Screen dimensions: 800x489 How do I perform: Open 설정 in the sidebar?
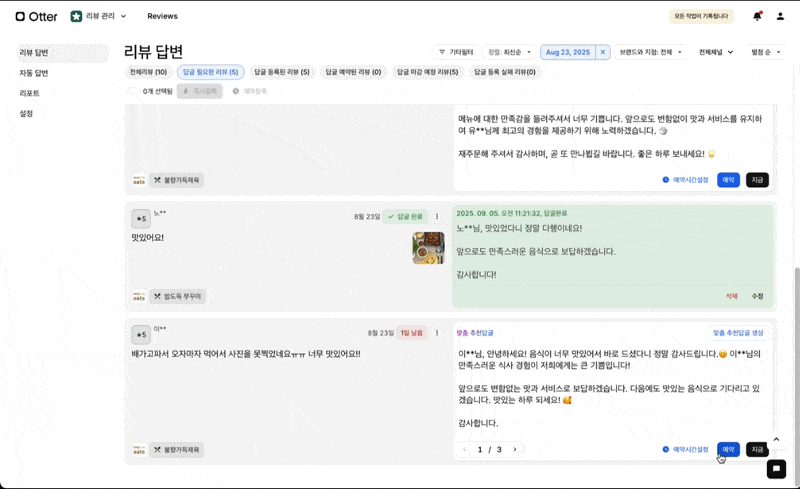click(x=26, y=113)
